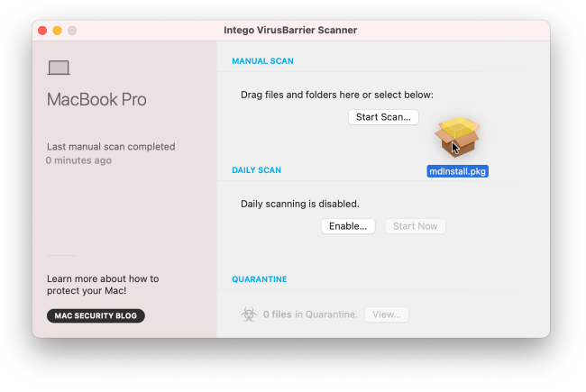Screen dimensions: 586x392
Task: Minimize the window with the yellow button
Action: (57, 31)
